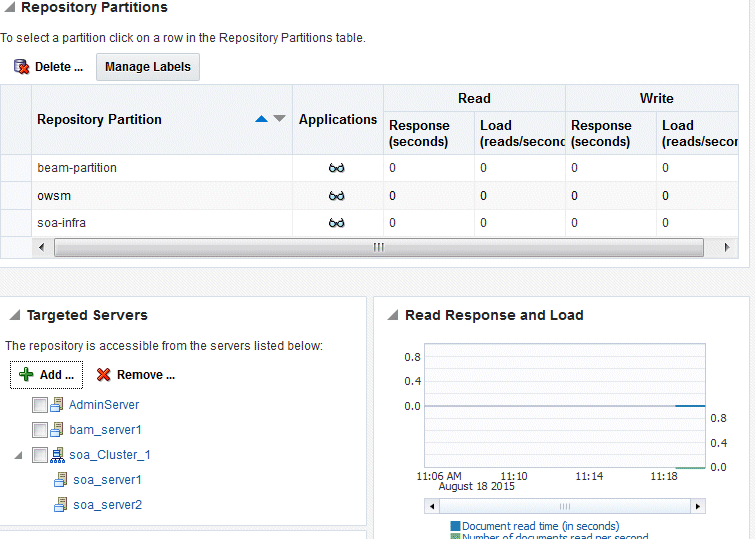
Task: Sort Repository Partition descending
Action: [x=279, y=118]
